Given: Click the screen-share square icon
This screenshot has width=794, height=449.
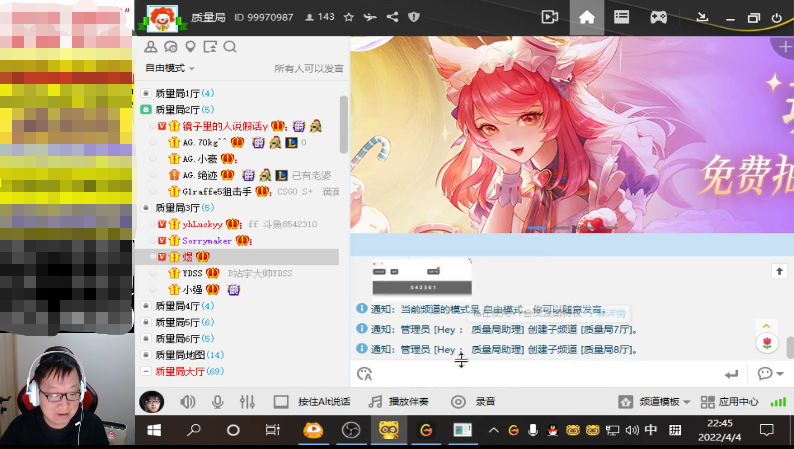Looking at the screenshot, I should 210,47.
